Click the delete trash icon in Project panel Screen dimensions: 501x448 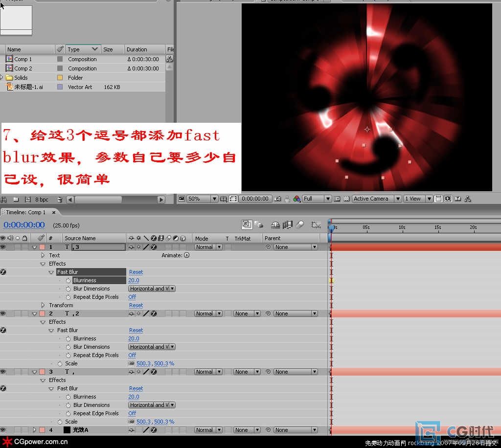(60, 200)
